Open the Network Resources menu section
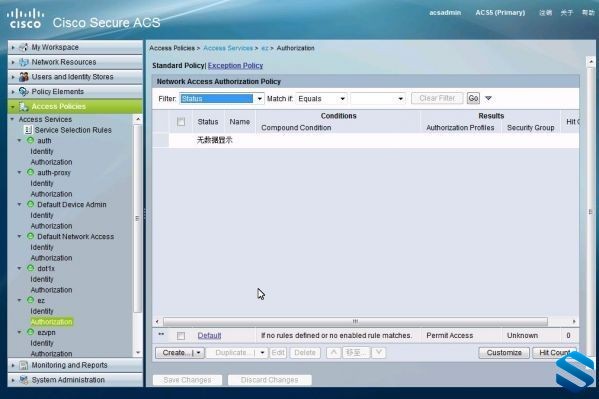Image resolution: width=599 pixels, height=399 pixels. click(x=75, y=62)
